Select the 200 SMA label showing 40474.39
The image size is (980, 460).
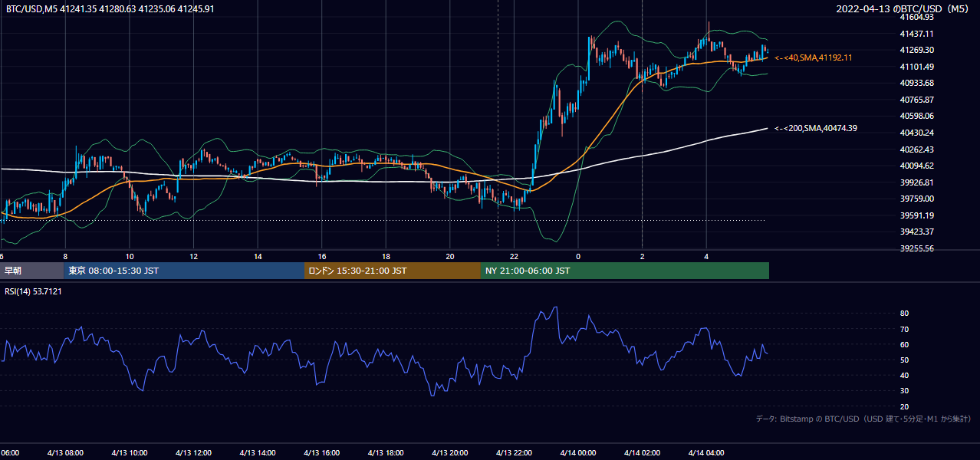pyautogui.click(x=816, y=128)
